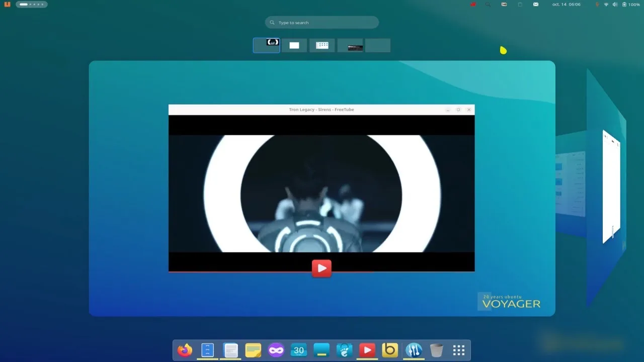The image size is (644, 362).
Task: Open the GNOME Software store icon
Action: (345, 350)
